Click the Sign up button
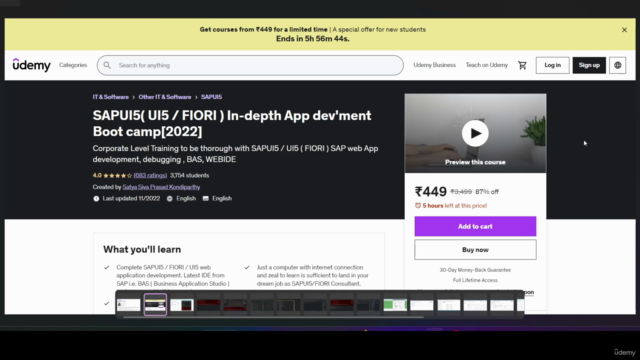640x360 pixels. click(589, 65)
